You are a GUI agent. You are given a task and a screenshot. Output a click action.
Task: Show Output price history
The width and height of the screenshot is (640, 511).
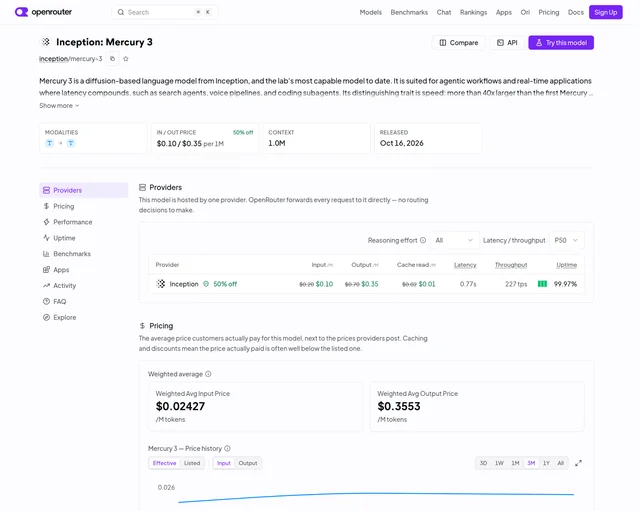248,463
